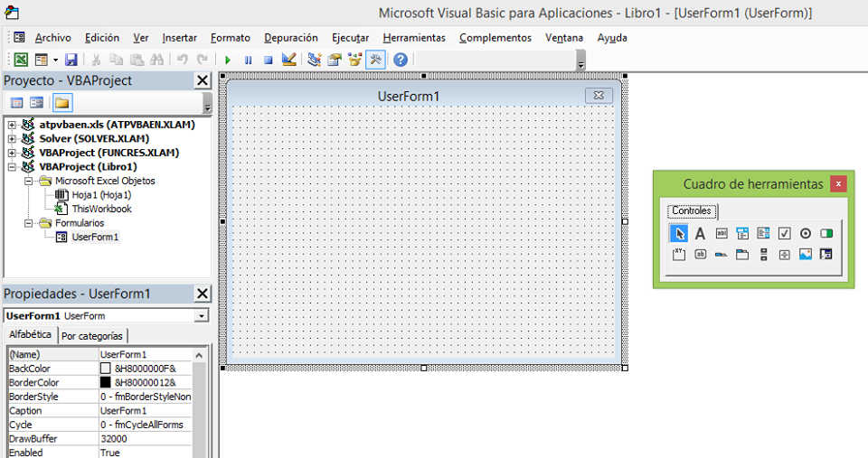Expand the Solver project node
The image size is (868, 458).
(x=12, y=139)
